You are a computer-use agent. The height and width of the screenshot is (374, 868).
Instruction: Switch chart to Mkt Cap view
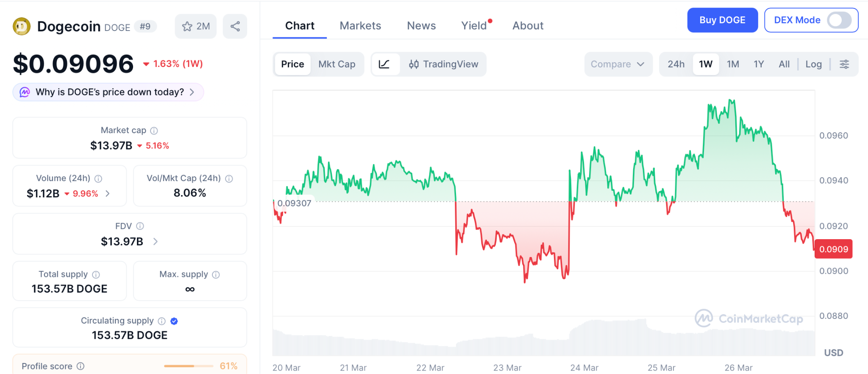[x=337, y=64]
